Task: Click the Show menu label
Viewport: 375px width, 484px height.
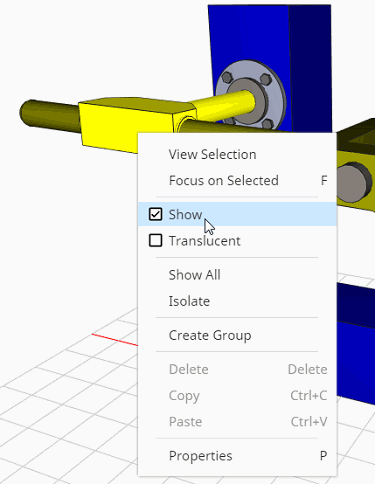Action: [185, 214]
